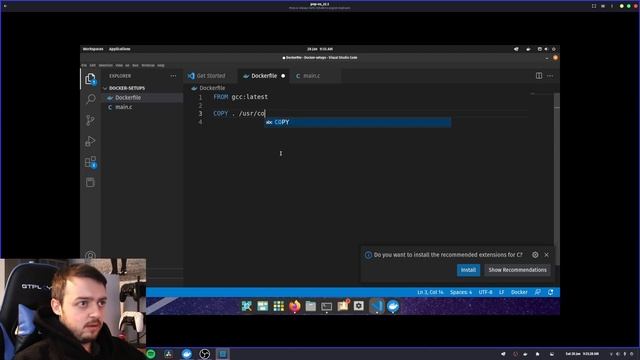The width and height of the screenshot is (640, 360).
Task: Open the Files manager from dock
Action: (x=311, y=306)
